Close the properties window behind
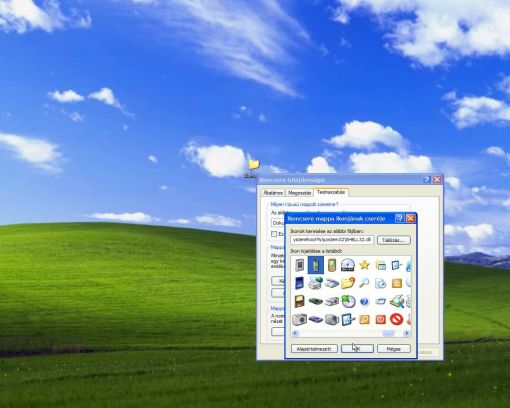Viewport: 510px width, 408px height. (x=437, y=180)
